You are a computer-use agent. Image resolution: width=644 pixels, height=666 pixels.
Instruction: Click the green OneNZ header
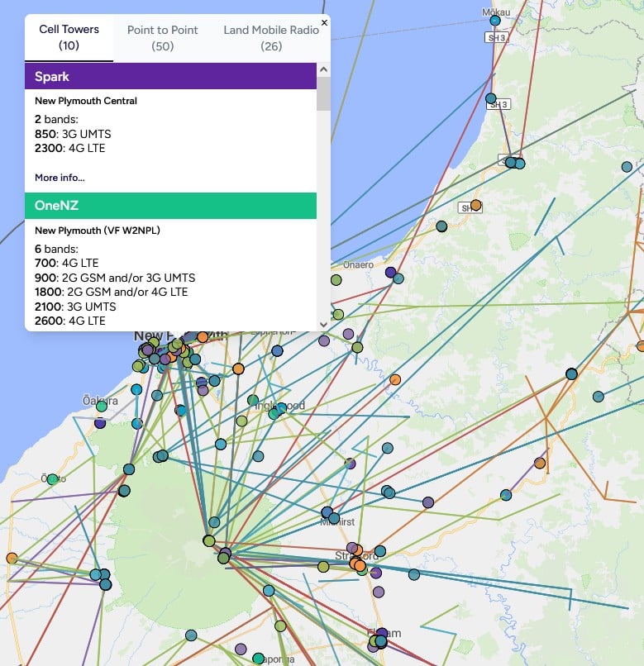[170, 206]
